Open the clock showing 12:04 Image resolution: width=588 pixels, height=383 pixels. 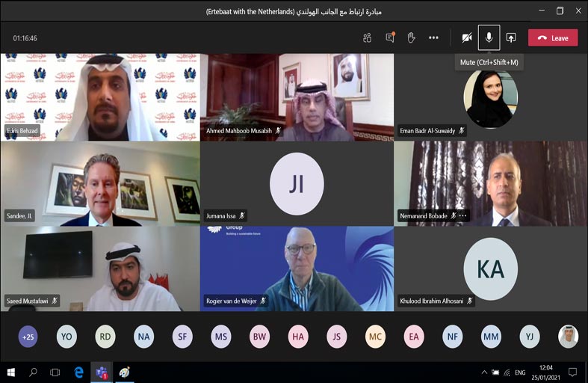click(545, 372)
